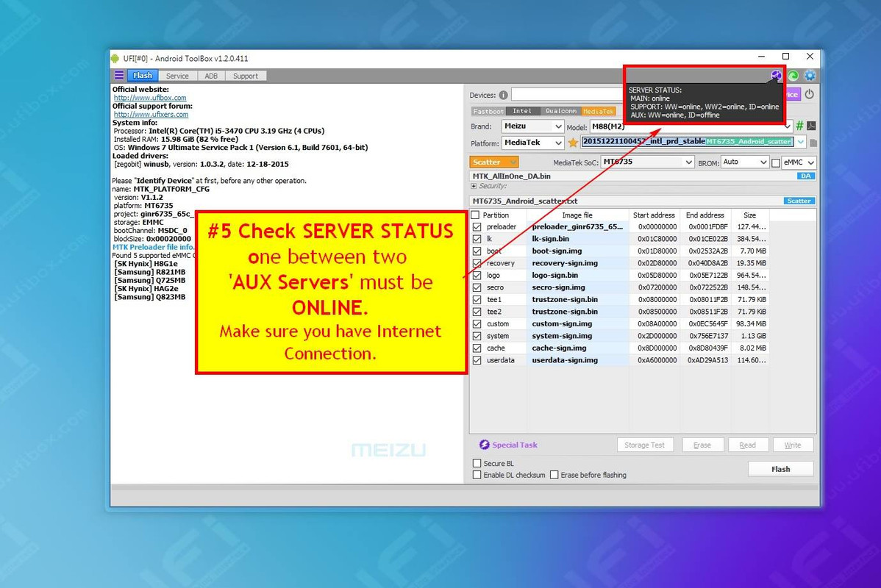The image size is (881, 588).
Task: Click the Special Task label
Action: (515, 445)
